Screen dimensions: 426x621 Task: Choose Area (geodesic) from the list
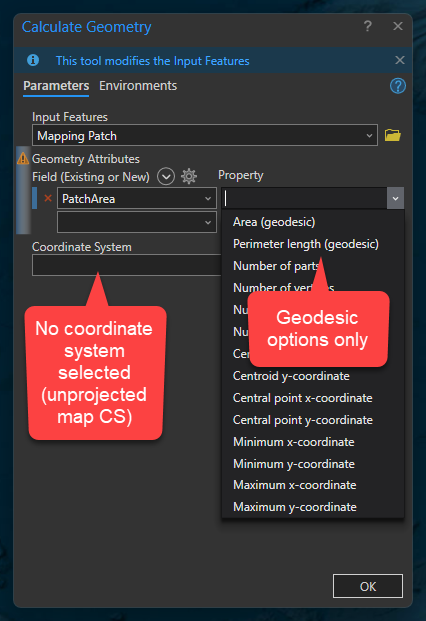pyautogui.click(x=274, y=222)
